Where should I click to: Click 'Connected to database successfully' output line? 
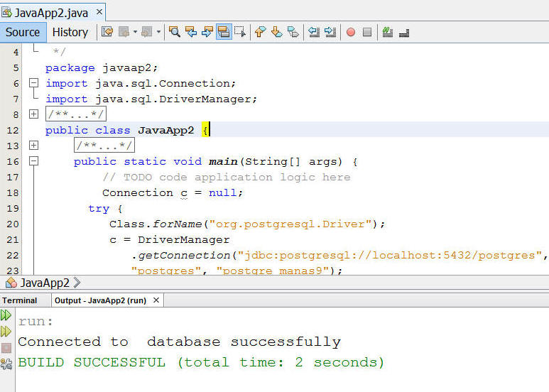(x=179, y=342)
